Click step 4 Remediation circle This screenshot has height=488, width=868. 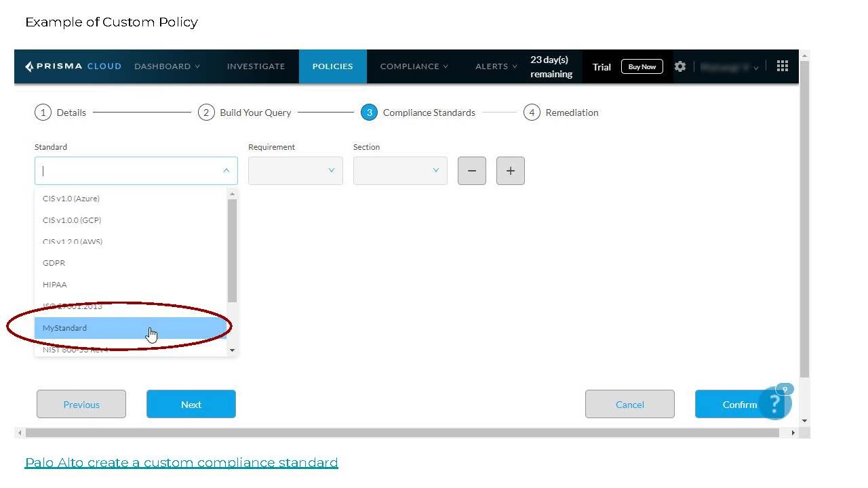[x=532, y=113]
